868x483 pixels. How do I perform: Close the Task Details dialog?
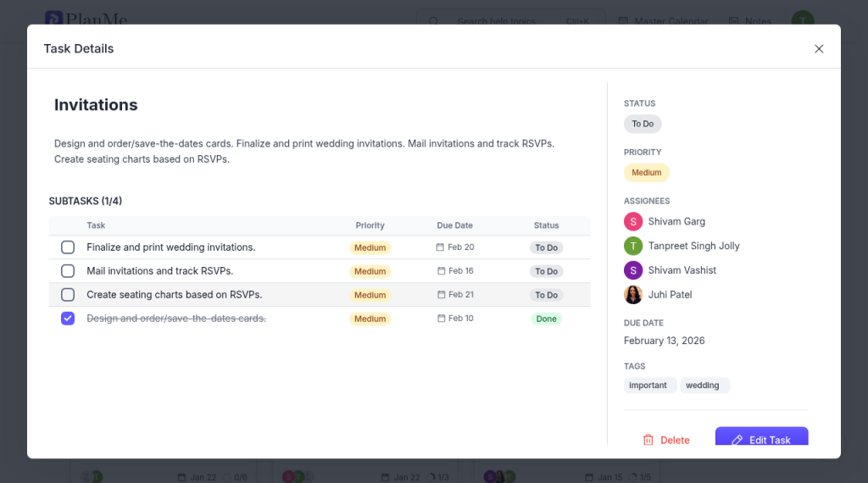[819, 48]
